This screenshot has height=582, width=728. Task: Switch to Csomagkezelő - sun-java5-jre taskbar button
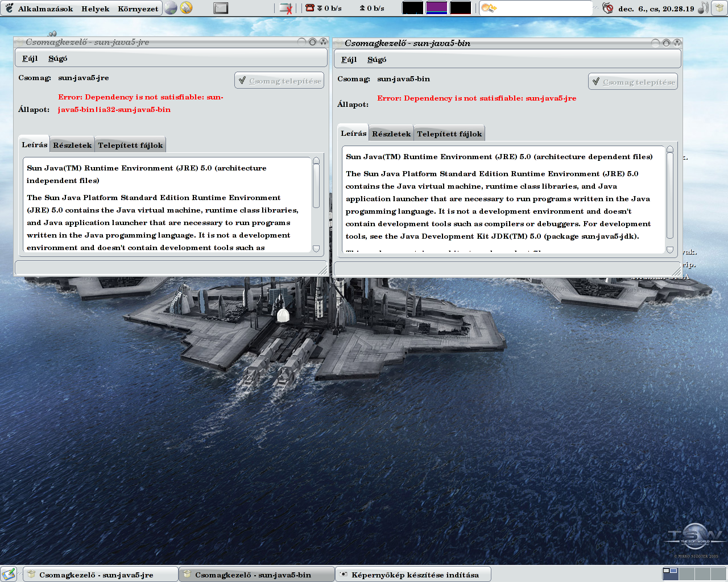(101, 575)
